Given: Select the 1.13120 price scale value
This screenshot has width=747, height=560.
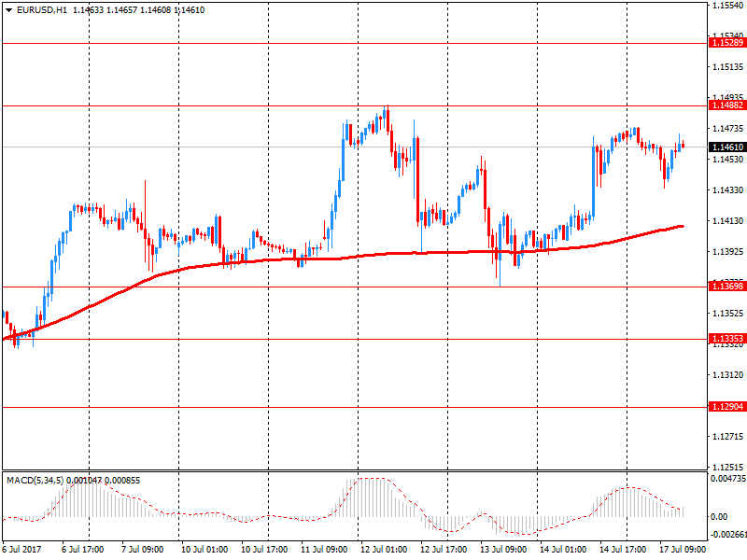Looking at the screenshot, I should (x=727, y=375).
